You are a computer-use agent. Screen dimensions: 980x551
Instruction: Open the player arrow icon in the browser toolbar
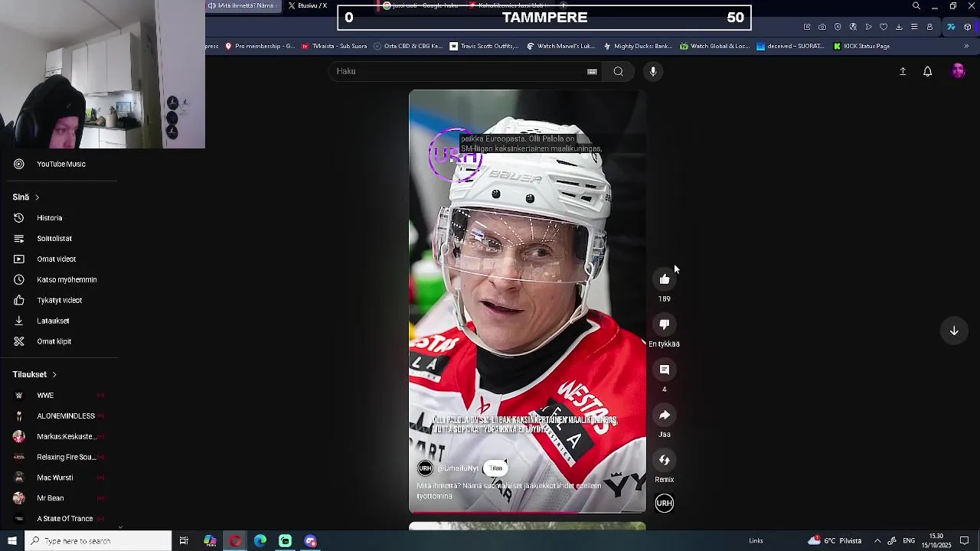tap(868, 27)
